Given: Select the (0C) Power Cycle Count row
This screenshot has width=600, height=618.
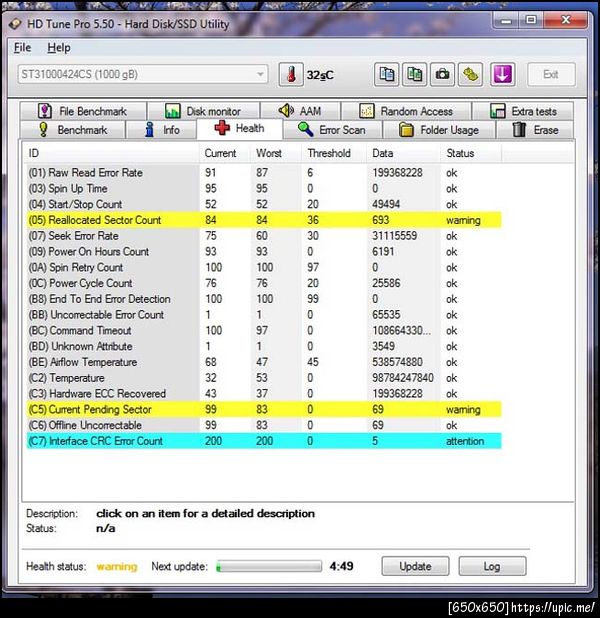Looking at the screenshot, I should [x=264, y=283].
